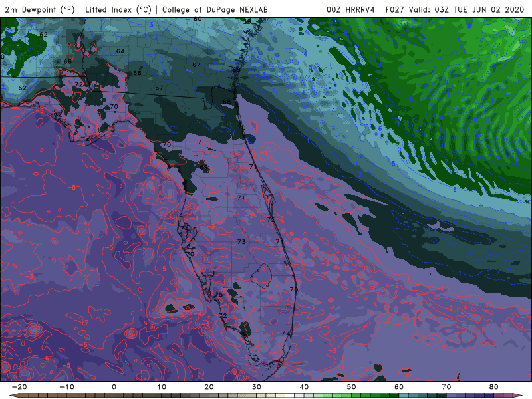Click the "20" color scale label
This screenshot has width=532, height=399.
pos(209,387)
